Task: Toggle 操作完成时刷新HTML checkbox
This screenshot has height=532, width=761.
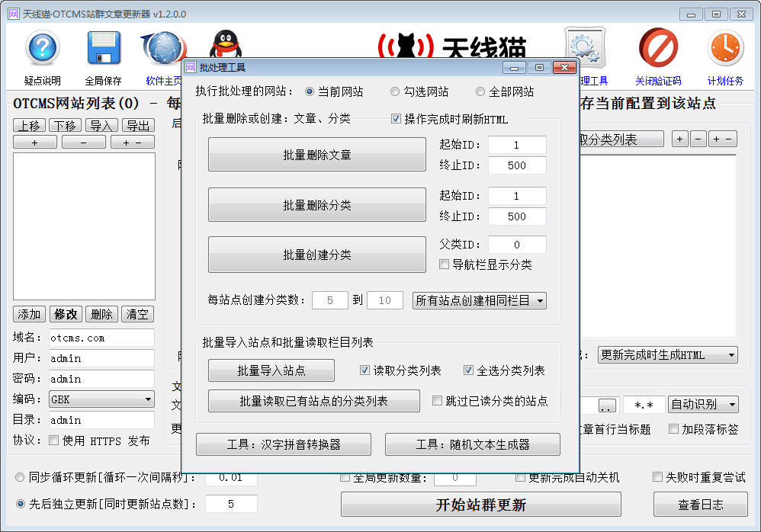Action: point(396,119)
